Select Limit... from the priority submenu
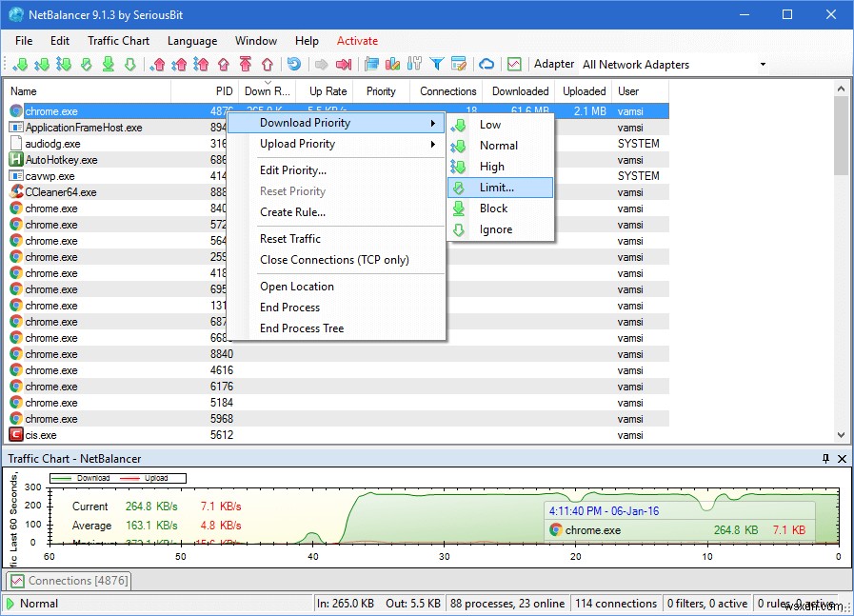854x616 pixels. pyautogui.click(x=496, y=188)
